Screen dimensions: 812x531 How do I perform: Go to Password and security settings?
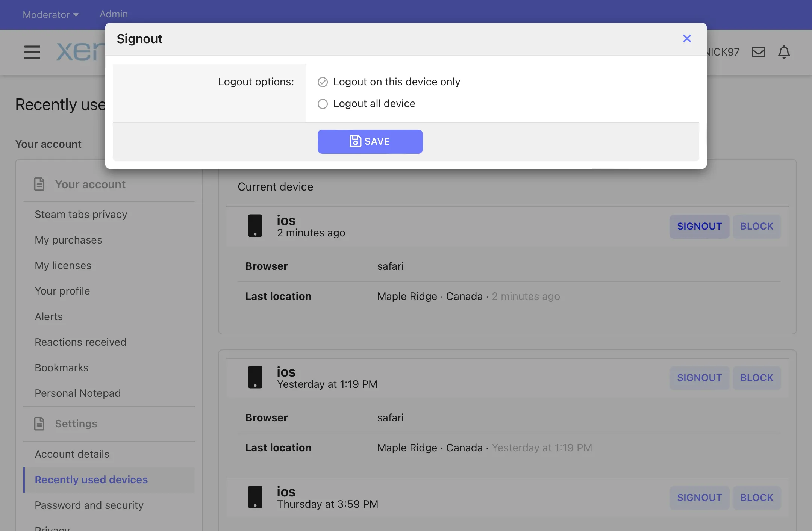[89, 505]
